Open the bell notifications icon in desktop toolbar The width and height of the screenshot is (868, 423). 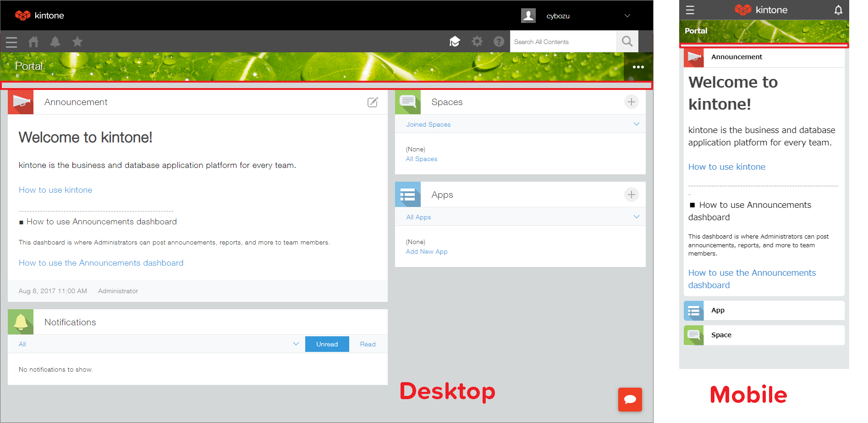coord(55,42)
